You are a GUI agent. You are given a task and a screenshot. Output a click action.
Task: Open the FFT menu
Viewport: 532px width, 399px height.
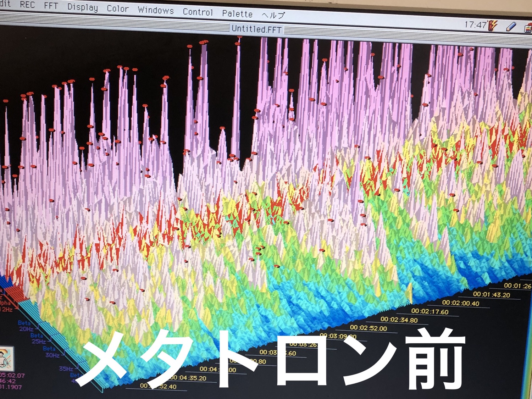[51, 6]
